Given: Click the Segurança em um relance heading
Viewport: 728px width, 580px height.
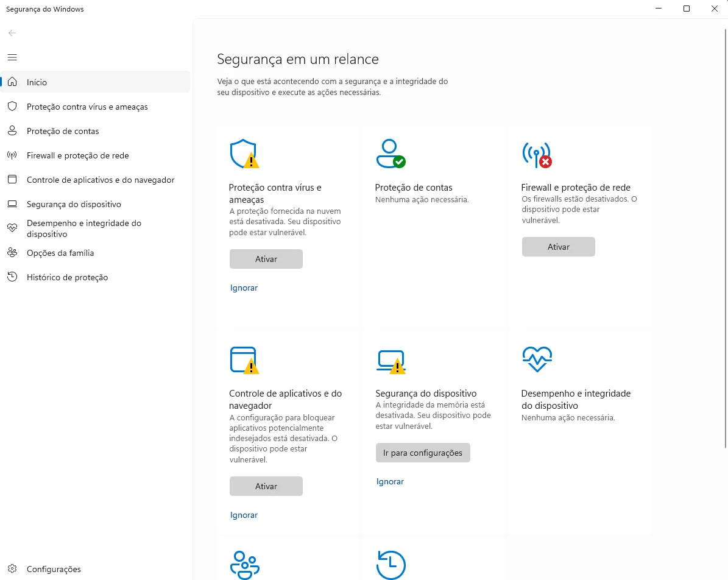Looking at the screenshot, I should [x=298, y=59].
